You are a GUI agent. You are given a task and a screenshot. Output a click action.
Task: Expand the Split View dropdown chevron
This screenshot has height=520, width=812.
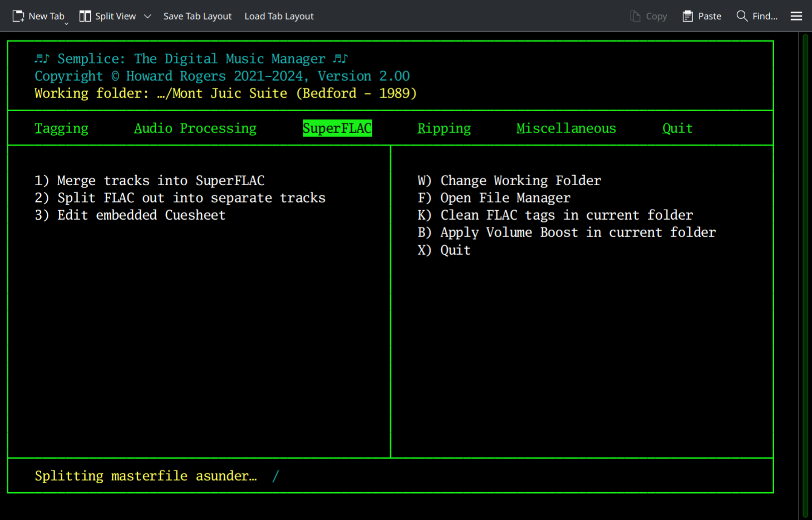pyautogui.click(x=147, y=16)
